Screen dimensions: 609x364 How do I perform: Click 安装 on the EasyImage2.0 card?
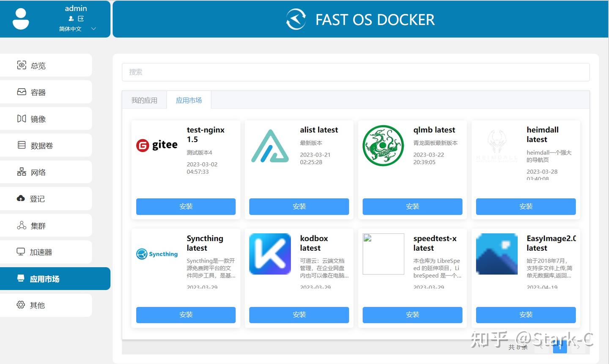pyautogui.click(x=526, y=315)
